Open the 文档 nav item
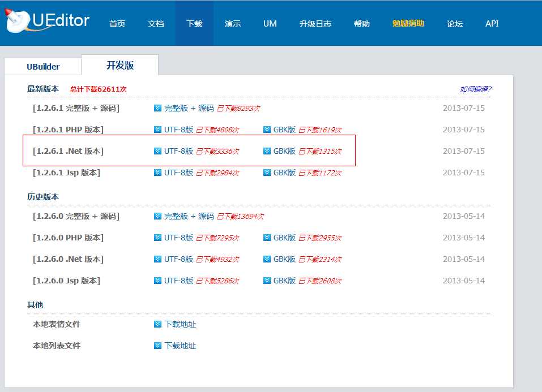The height and width of the screenshot is (392, 542). (x=156, y=24)
